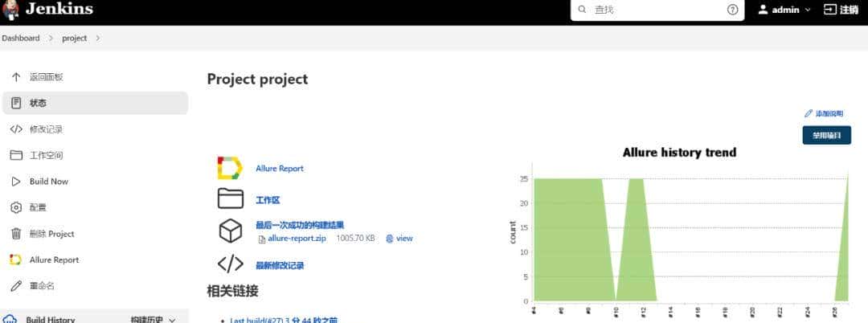Select the 状态 sidebar item
The image size is (868, 323).
95,103
